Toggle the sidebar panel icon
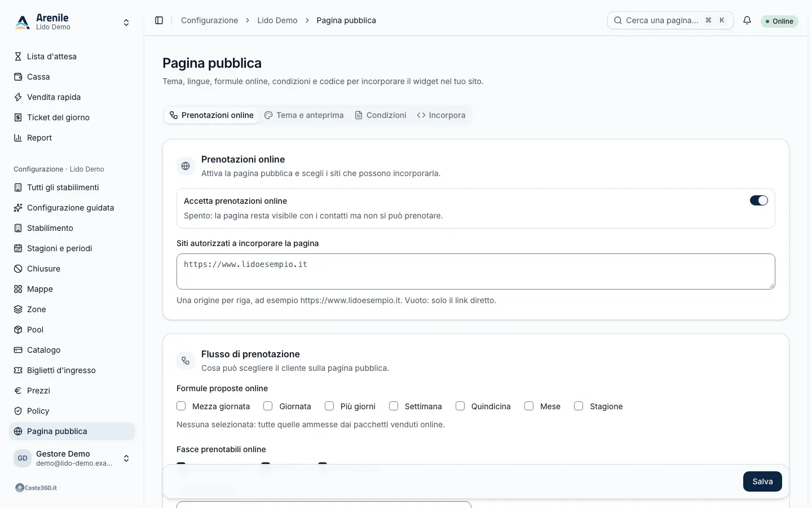812x508 pixels. pos(159,20)
